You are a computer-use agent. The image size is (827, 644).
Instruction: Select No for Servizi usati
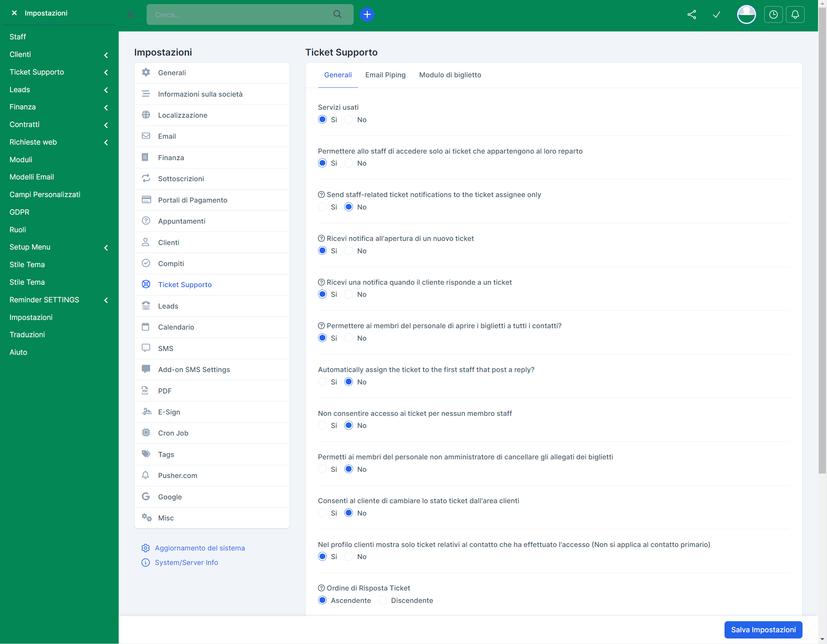[x=348, y=119]
